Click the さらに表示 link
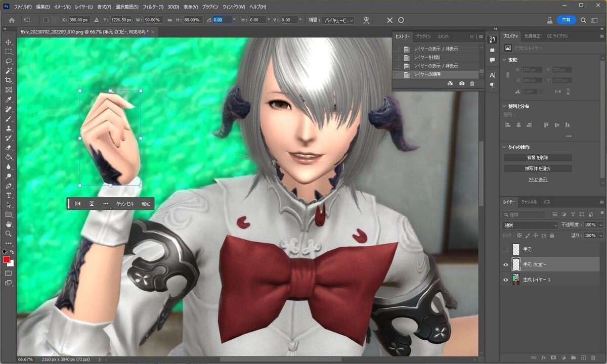 (x=538, y=179)
